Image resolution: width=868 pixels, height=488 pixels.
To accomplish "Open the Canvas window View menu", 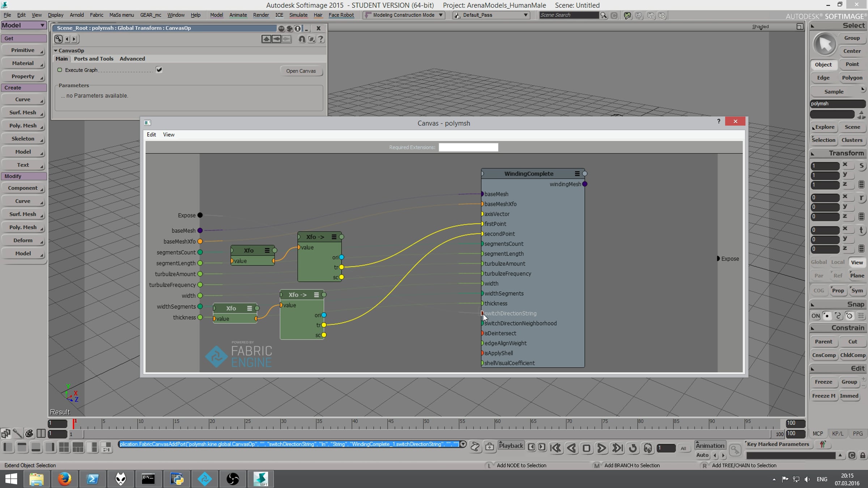I will click(169, 134).
